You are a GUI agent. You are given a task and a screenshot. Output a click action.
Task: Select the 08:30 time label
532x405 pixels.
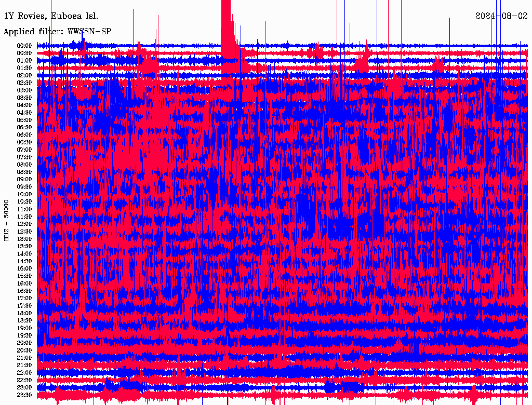click(24, 172)
